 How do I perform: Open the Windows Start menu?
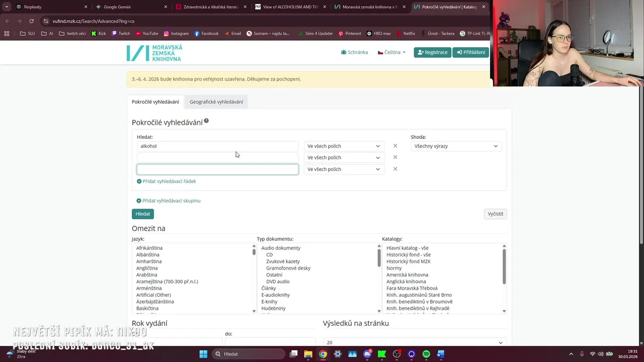[203, 354]
